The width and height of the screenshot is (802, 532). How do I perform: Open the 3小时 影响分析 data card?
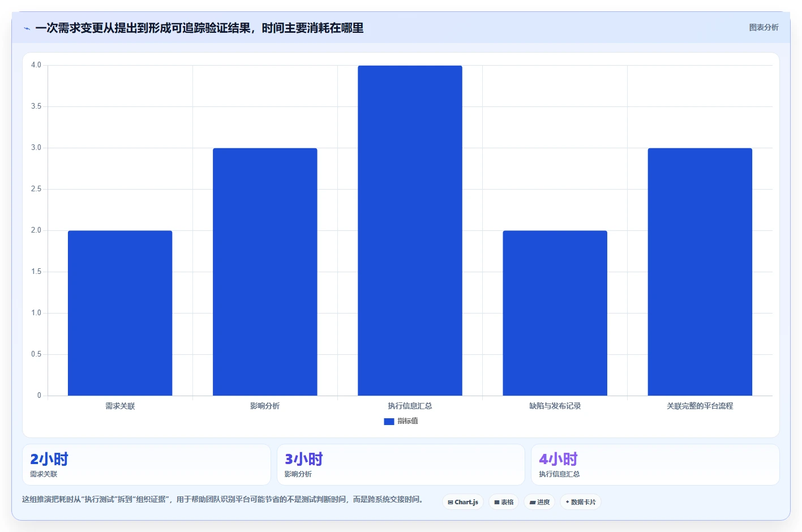tap(401, 465)
